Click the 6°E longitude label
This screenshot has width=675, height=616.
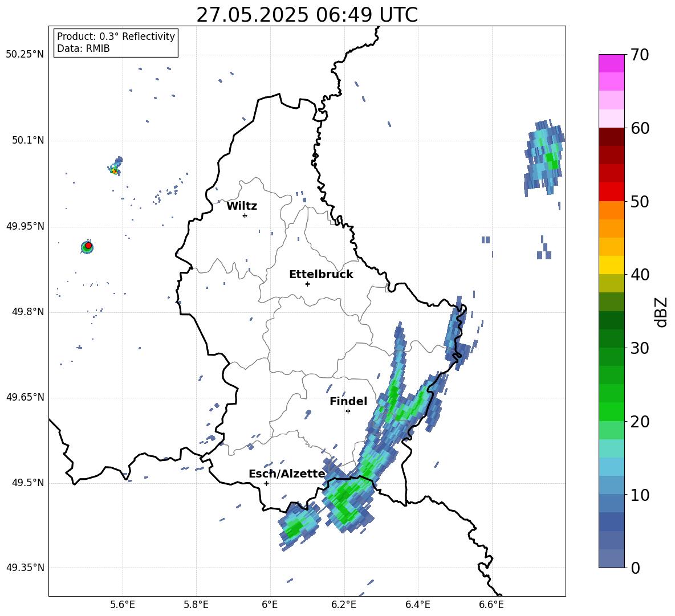click(x=270, y=605)
